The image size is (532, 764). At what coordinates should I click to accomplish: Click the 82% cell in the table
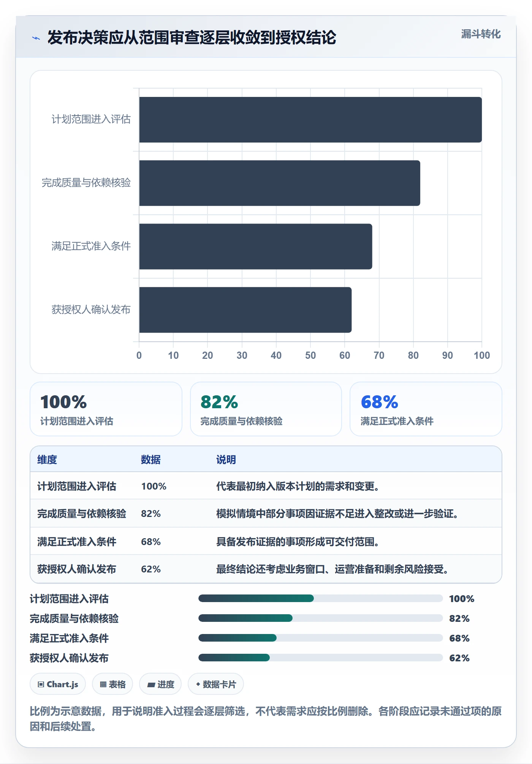pos(151,514)
